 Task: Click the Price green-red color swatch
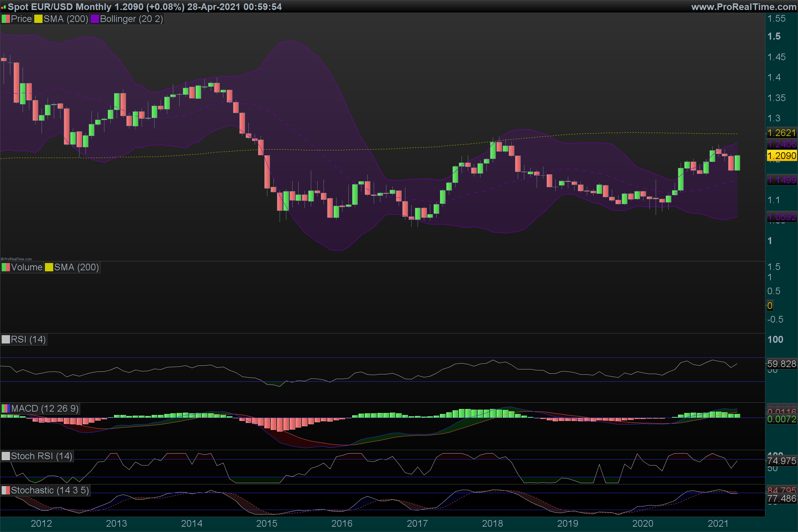(6, 19)
